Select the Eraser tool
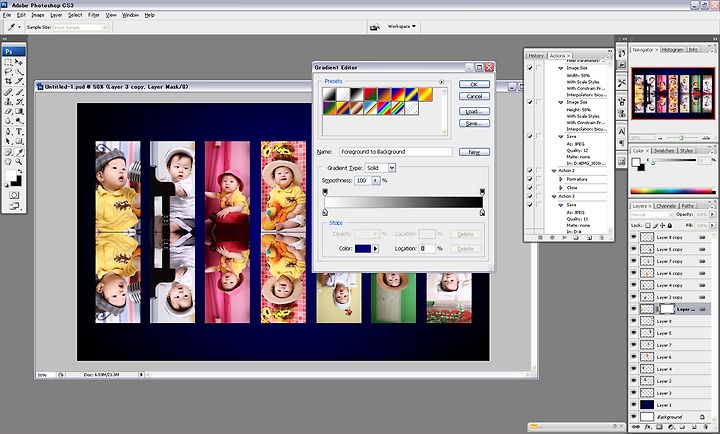This screenshot has width=720, height=434. tap(8, 112)
